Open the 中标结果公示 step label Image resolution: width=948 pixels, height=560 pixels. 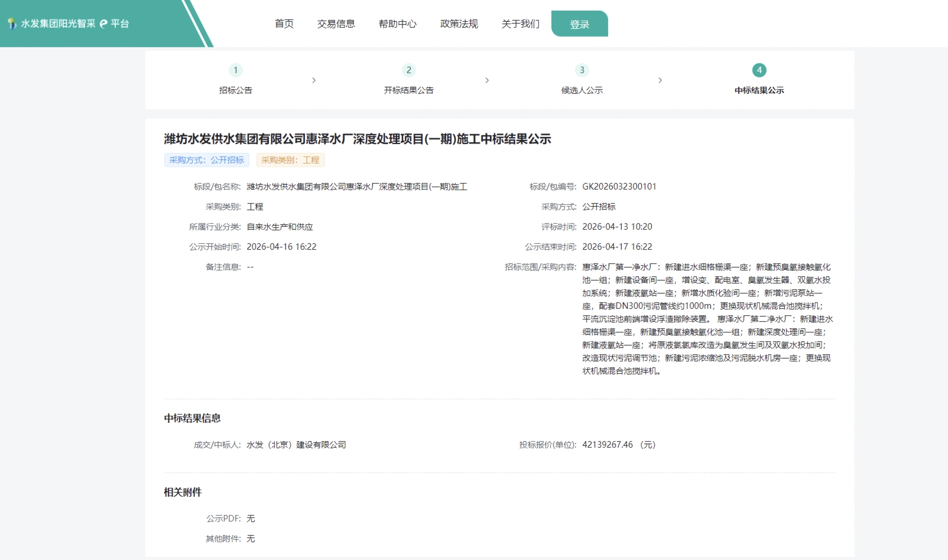[759, 90]
